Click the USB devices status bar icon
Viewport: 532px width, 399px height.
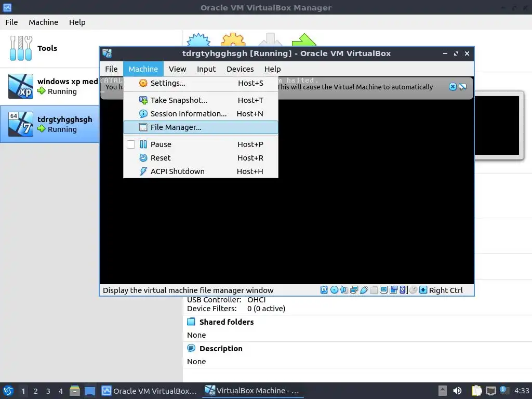pos(364,290)
